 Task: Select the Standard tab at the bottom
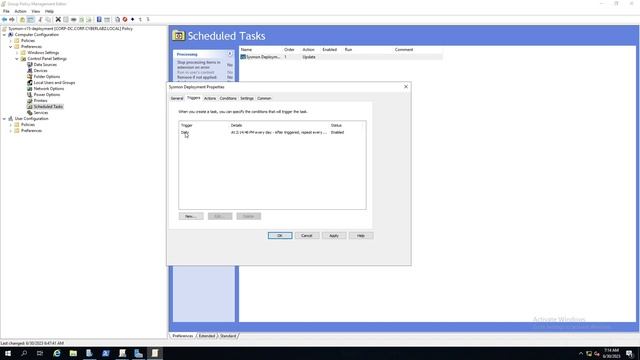click(228, 336)
